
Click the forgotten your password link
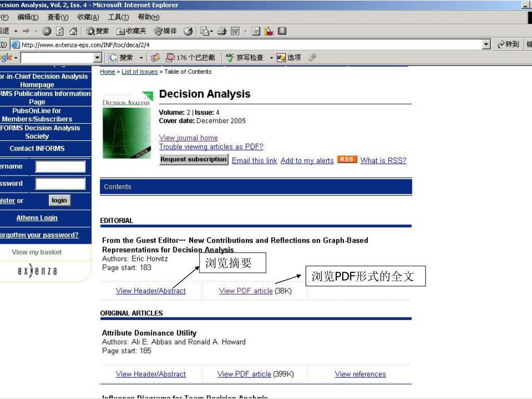click(x=39, y=235)
